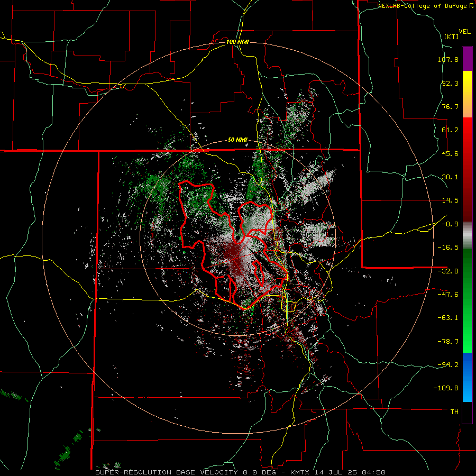This screenshot has height=476, width=476.
Task: Click the TH legend label
Action: 454,412
